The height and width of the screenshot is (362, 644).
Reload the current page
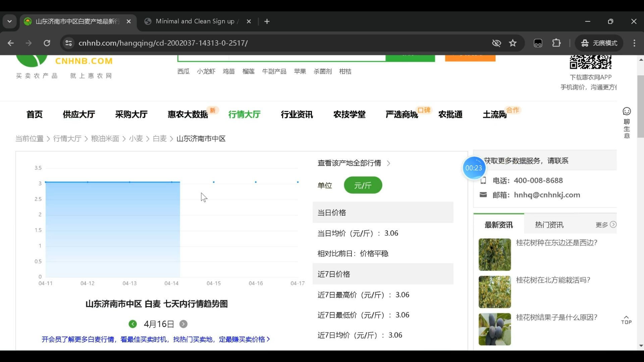click(47, 43)
